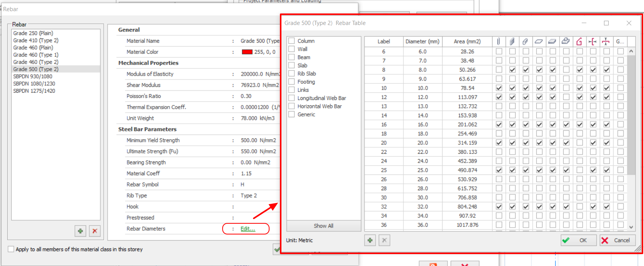This screenshot has width=644, height=266.
Task: Add a row using the Rebar Table plus button
Action: (370, 240)
